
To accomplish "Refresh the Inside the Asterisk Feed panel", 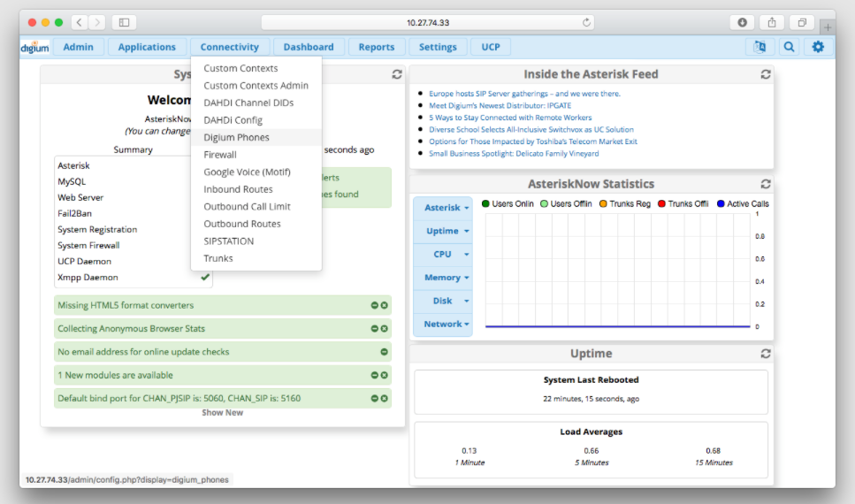I will point(766,74).
